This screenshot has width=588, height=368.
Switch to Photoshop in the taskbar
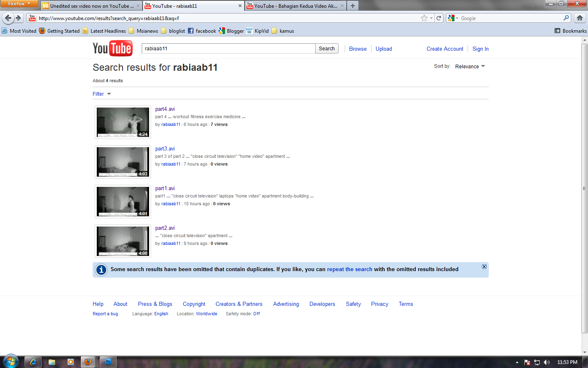click(x=108, y=362)
